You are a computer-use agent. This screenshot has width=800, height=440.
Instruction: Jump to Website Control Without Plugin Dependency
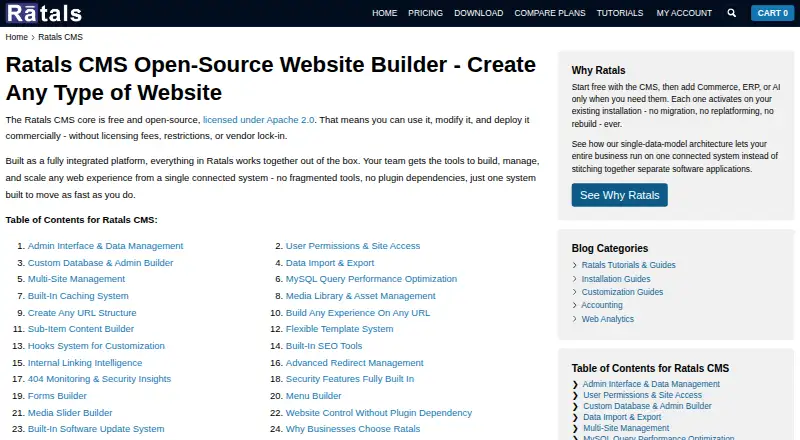[x=379, y=413]
